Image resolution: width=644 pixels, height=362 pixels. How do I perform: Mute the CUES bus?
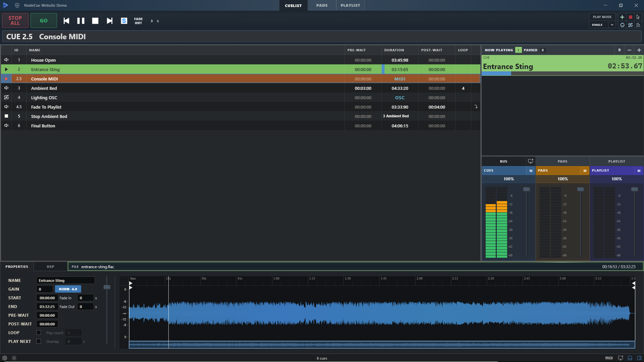click(531, 171)
